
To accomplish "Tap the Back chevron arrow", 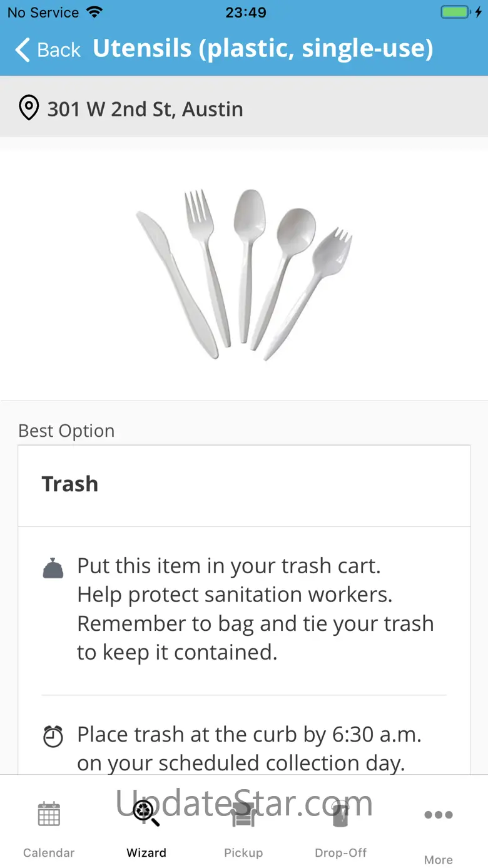I will point(23,50).
